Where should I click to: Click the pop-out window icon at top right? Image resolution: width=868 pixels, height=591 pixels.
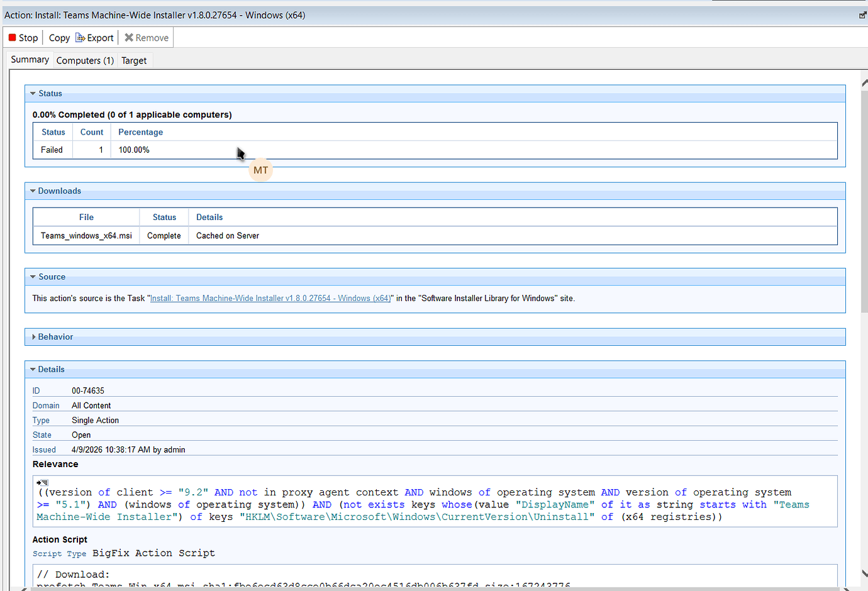coord(863,15)
